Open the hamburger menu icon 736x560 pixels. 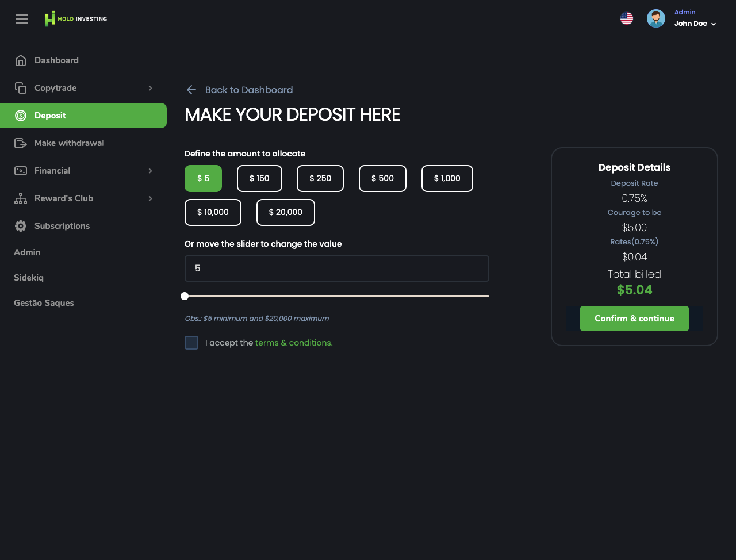point(22,19)
